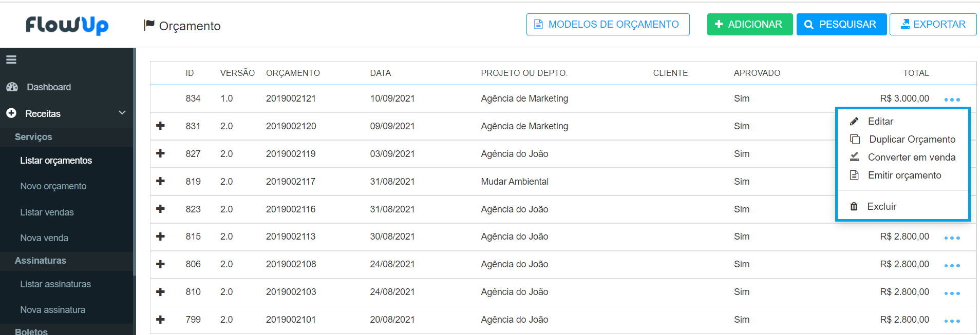Viewport: 980px width, 335px height.
Task: Click the green ADICIONAR button
Action: coord(750,24)
